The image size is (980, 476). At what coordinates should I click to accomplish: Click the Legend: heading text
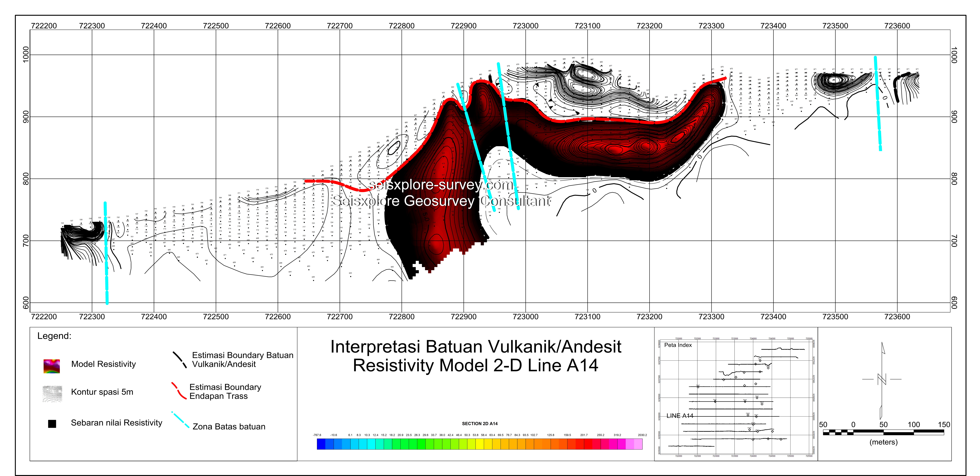coord(54,336)
